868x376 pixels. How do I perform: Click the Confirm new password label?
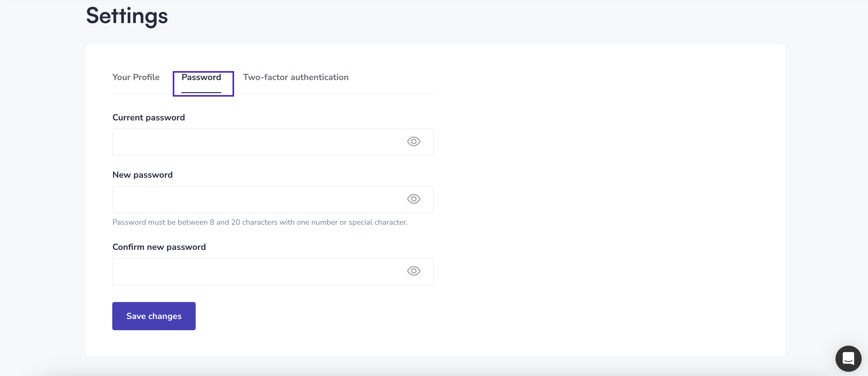[x=159, y=247]
